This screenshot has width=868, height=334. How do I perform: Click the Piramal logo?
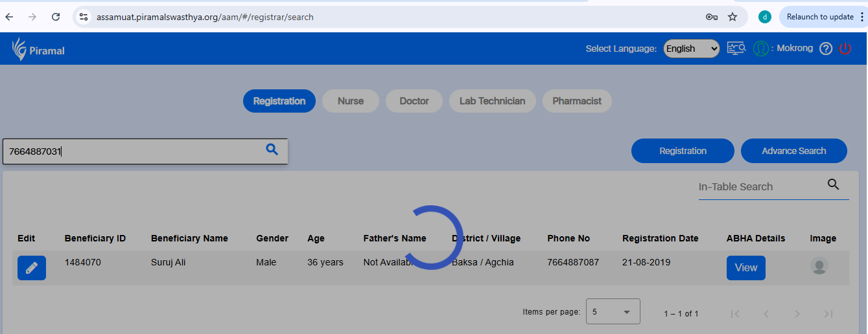pos(38,49)
